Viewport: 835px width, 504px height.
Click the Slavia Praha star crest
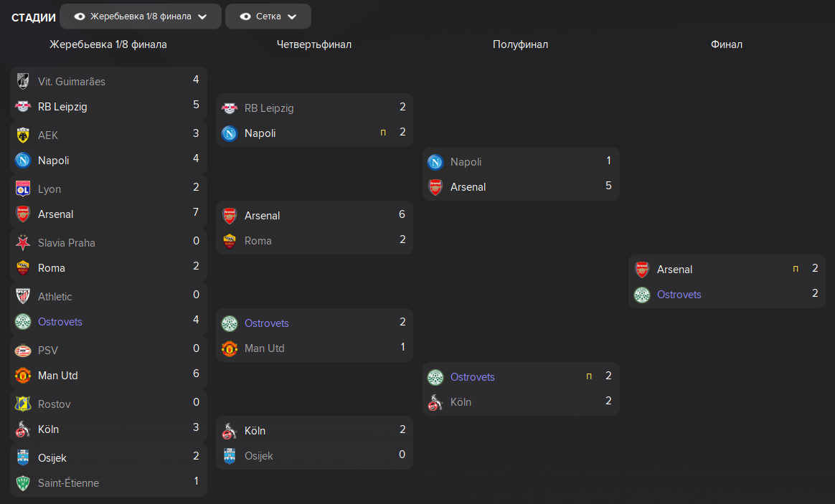23,243
